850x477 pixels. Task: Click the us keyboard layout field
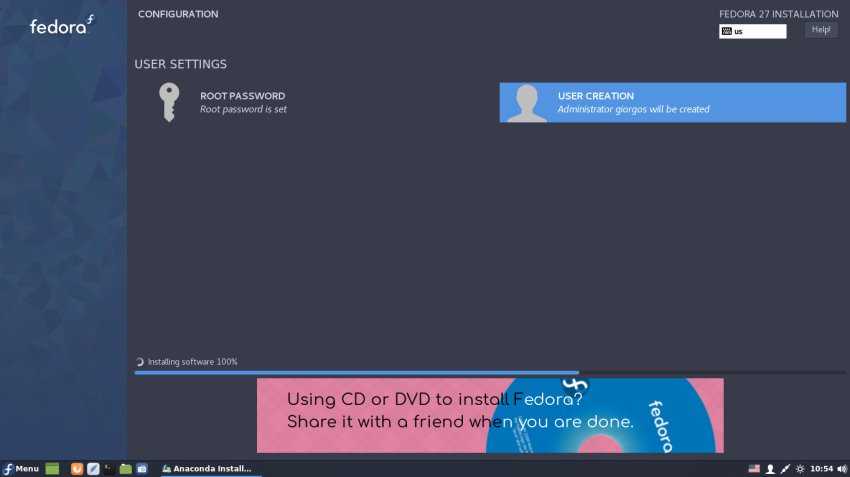coord(752,31)
